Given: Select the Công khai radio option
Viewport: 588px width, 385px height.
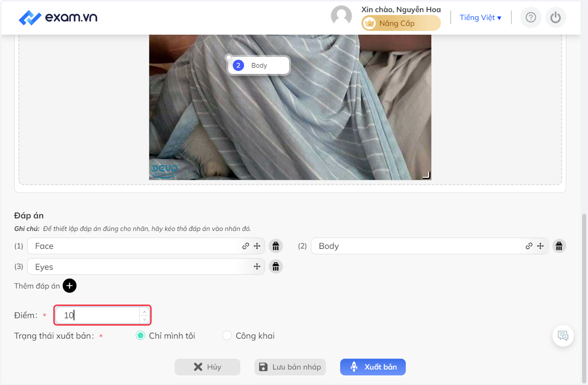Looking at the screenshot, I should (227, 336).
